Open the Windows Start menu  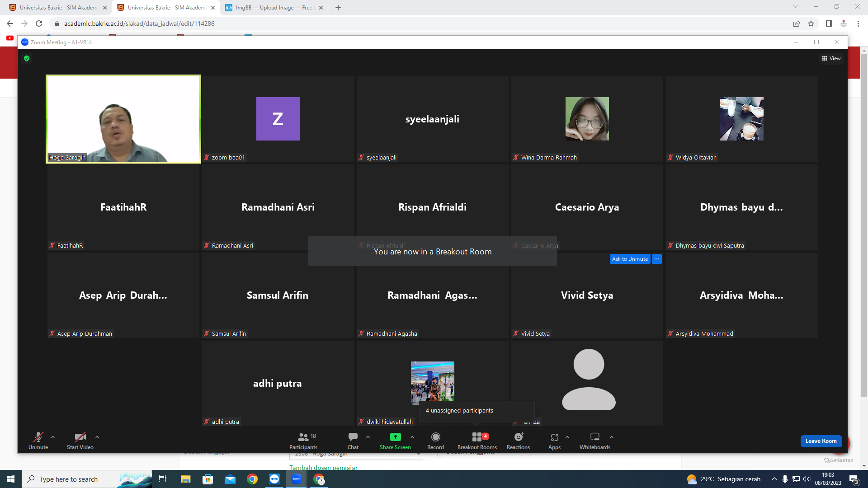[11, 479]
